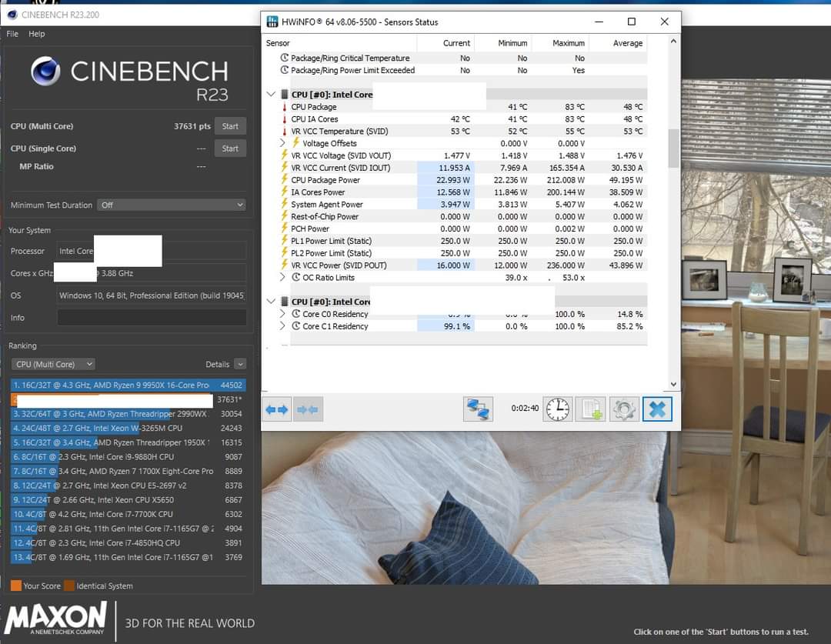Click the HWiNFO app icon in title bar
Screen dimensions: 831x644
point(272,22)
